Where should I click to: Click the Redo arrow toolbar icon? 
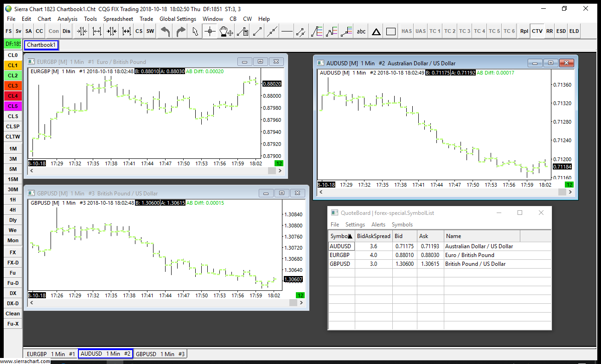(x=181, y=31)
